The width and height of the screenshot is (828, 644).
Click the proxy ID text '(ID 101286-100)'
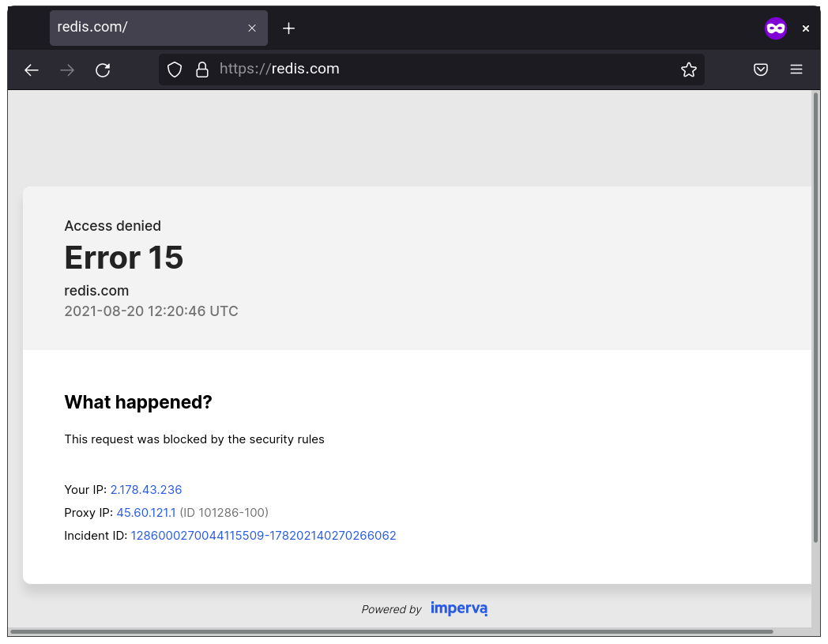(224, 513)
